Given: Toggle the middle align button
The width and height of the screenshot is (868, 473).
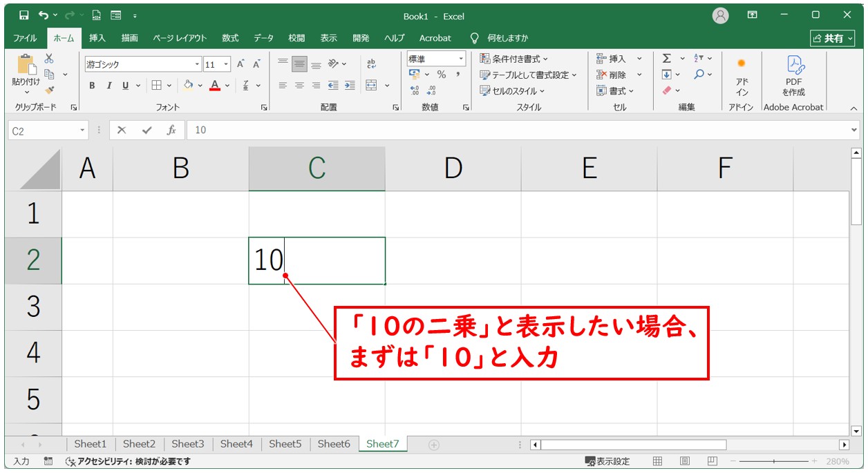Looking at the screenshot, I should (x=299, y=64).
